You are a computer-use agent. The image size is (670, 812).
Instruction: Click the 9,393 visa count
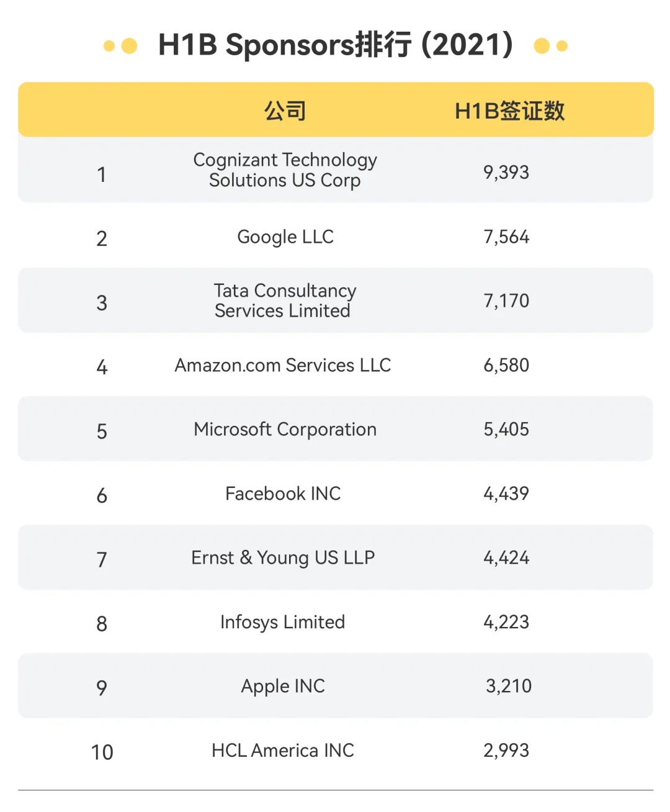pyautogui.click(x=506, y=173)
